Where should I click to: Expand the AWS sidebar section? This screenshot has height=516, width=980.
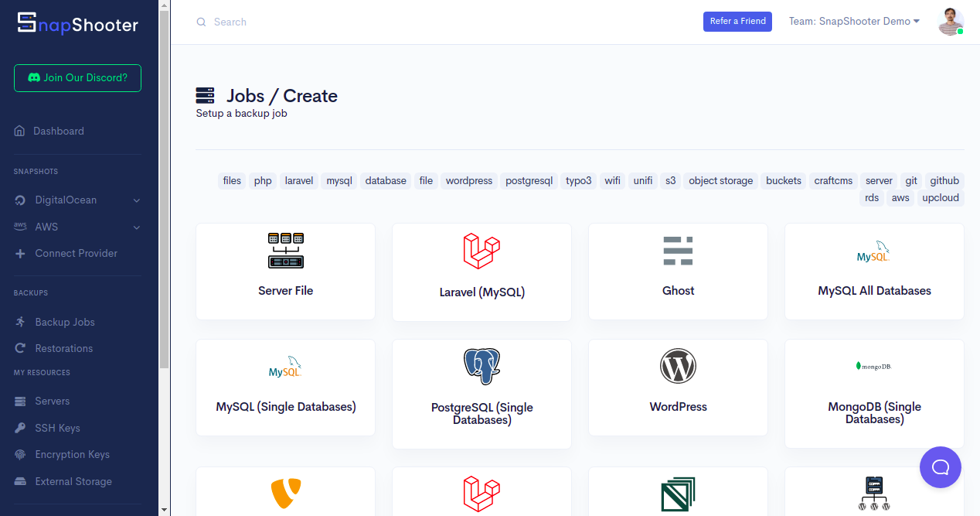(77, 227)
